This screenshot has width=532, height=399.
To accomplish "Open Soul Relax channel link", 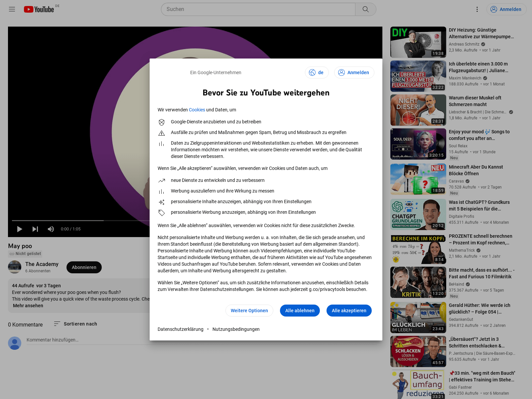I will click(x=458, y=146).
